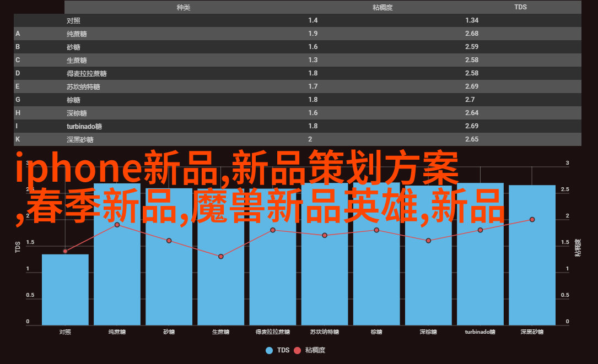Click the TDS value 2.64 for 深棕糖
The width and height of the screenshot is (598, 364).
(x=472, y=113)
